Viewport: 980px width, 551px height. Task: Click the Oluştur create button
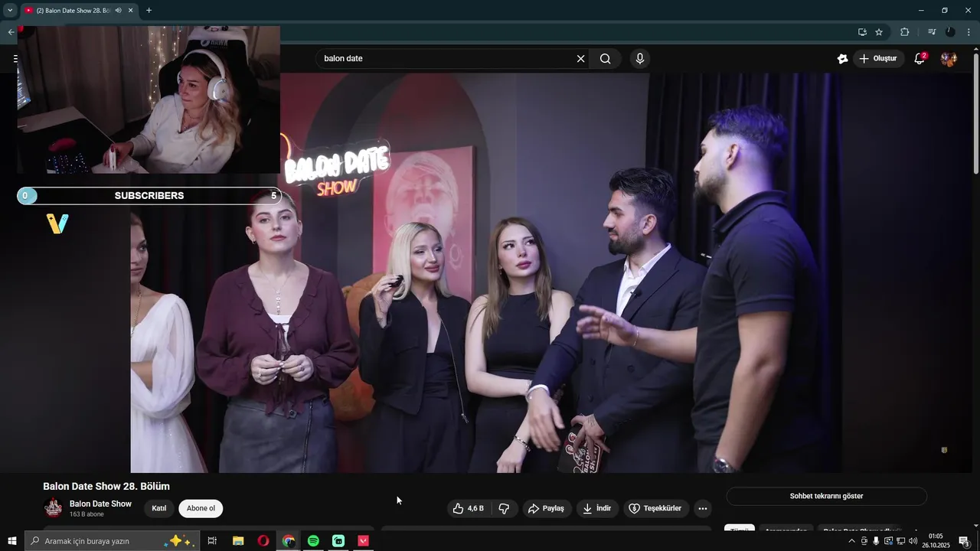(878, 59)
